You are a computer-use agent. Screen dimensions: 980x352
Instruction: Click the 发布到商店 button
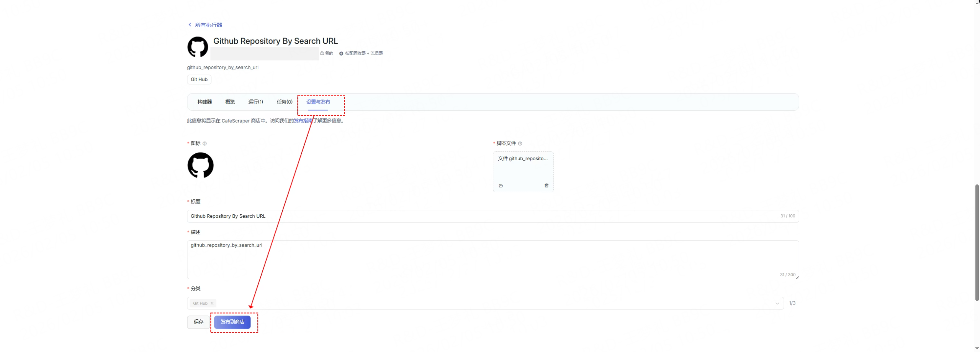(232, 322)
